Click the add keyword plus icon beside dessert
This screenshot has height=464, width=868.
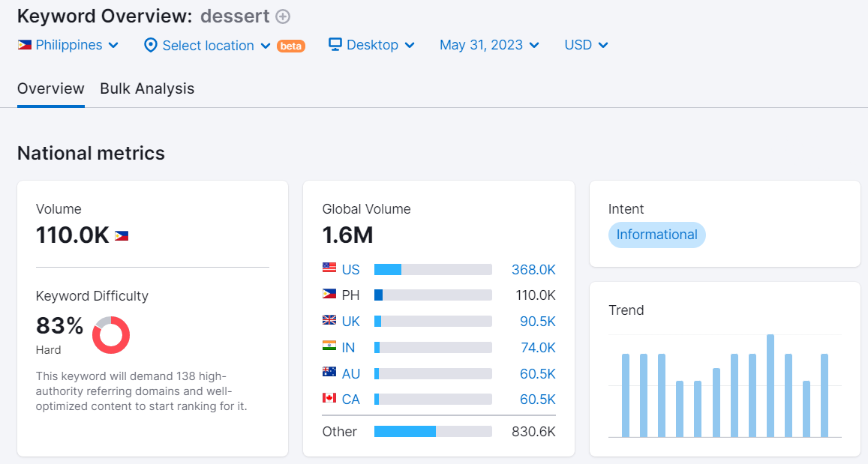point(281,16)
